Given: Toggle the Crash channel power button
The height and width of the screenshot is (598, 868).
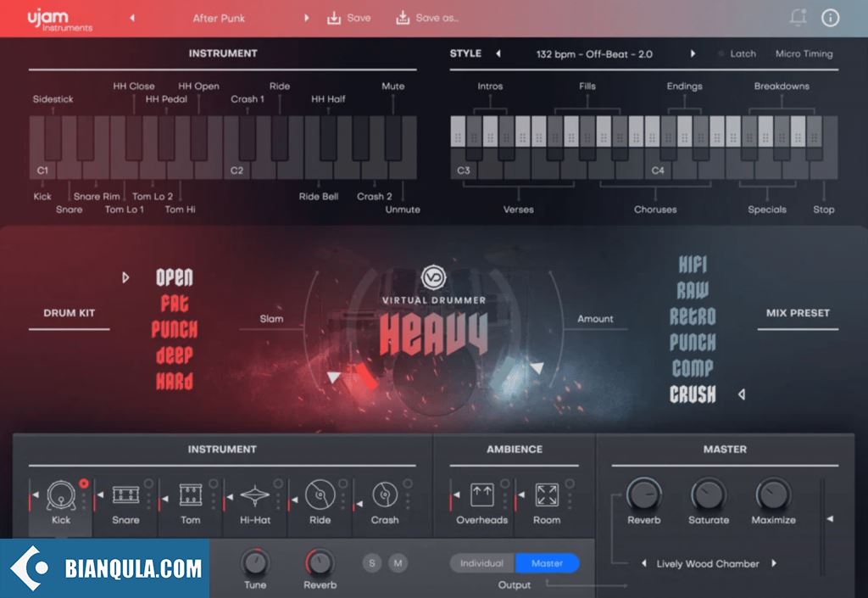Looking at the screenshot, I should coord(408,483).
